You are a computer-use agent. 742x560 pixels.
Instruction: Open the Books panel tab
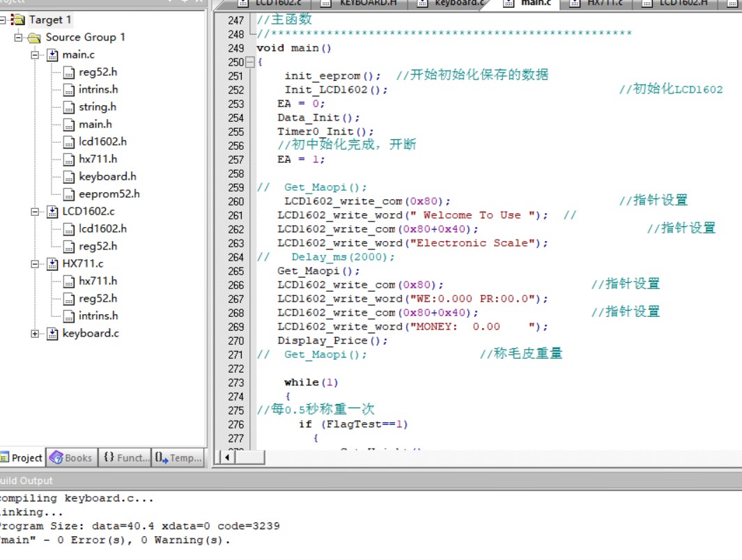click(72, 458)
